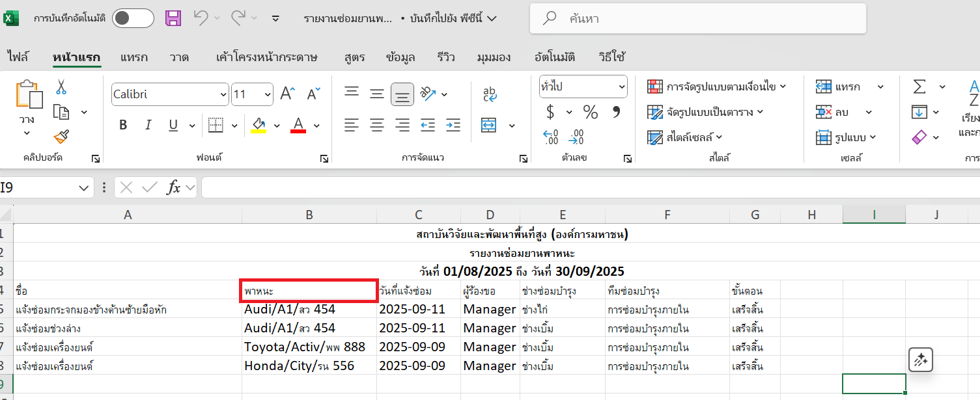Click the AutoSum sigma icon
The image size is (980, 400).
[919, 87]
